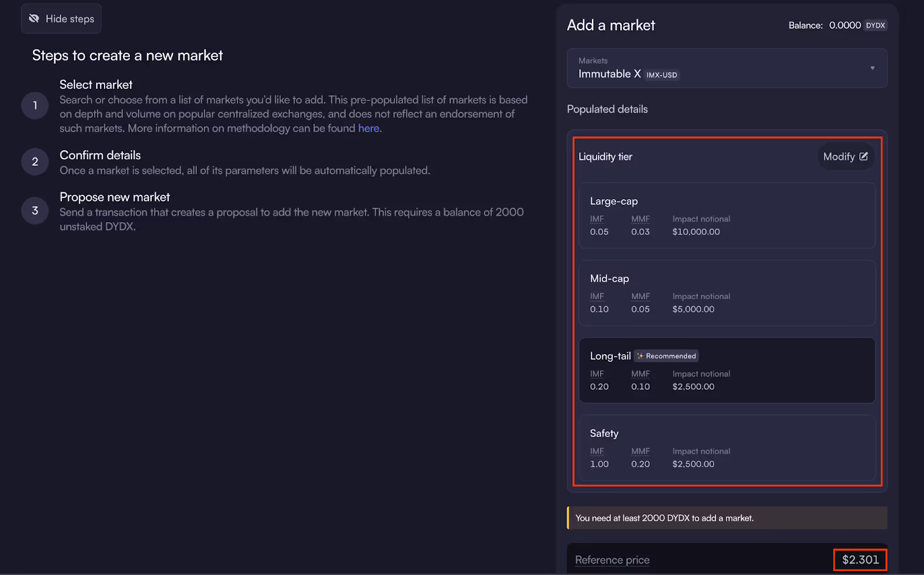Click the 2000 DYDX requirement warning banner
Viewport: 924px width, 575px height.
tap(726, 518)
